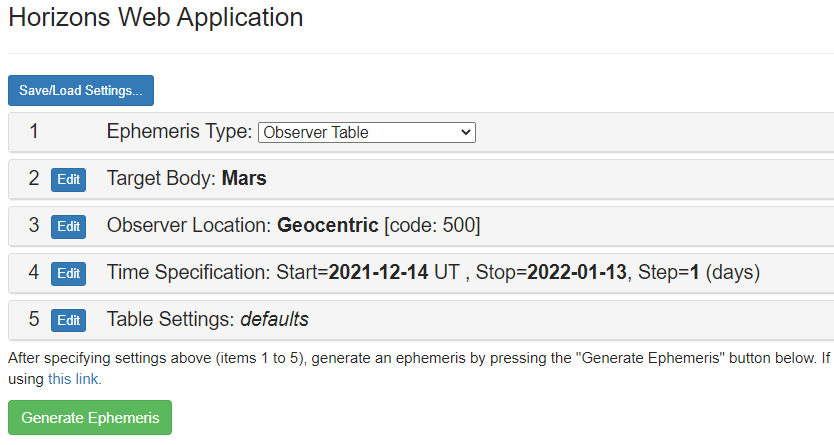Follow the "this link" hyperlink
The image size is (834, 445).
coord(74,379)
